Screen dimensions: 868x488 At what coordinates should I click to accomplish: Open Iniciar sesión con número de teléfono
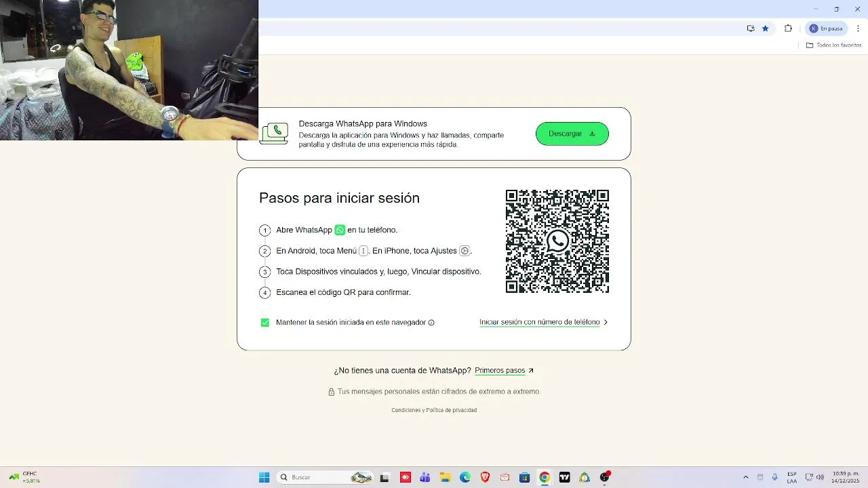tap(540, 323)
